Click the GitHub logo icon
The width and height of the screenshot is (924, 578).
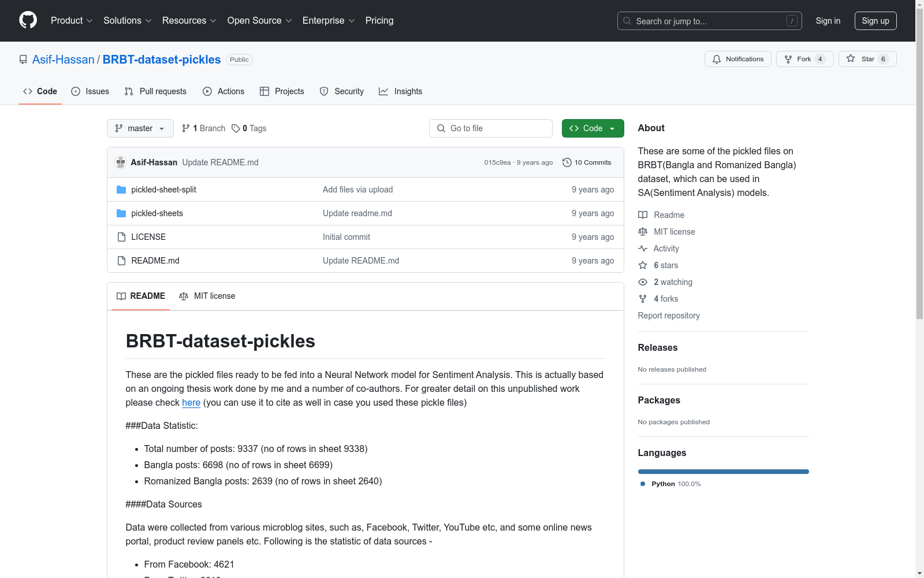tap(28, 20)
